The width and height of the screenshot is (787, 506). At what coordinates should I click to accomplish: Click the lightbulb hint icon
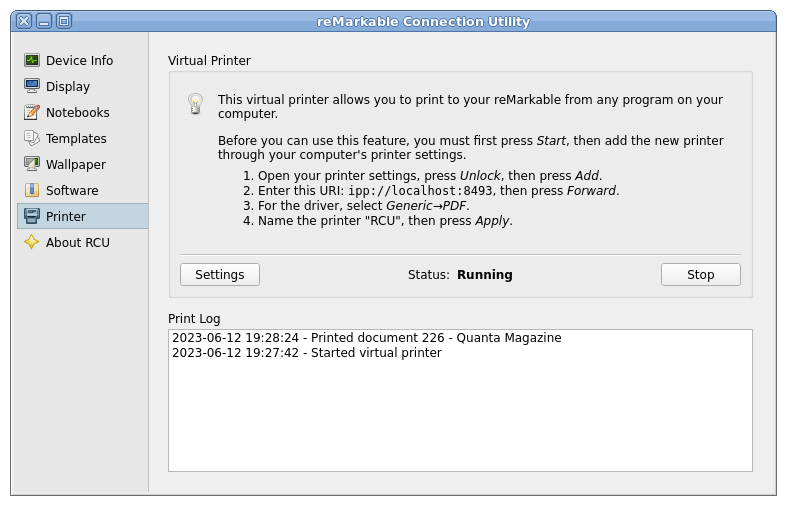[195, 104]
